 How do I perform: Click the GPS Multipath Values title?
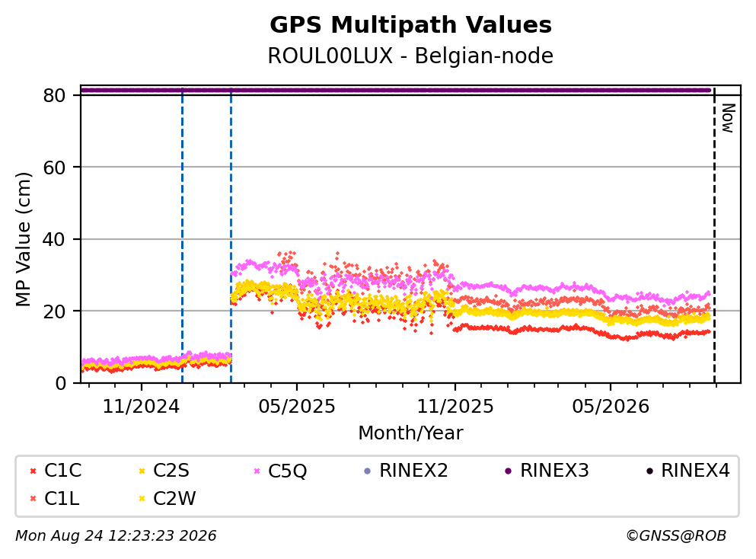click(411, 25)
